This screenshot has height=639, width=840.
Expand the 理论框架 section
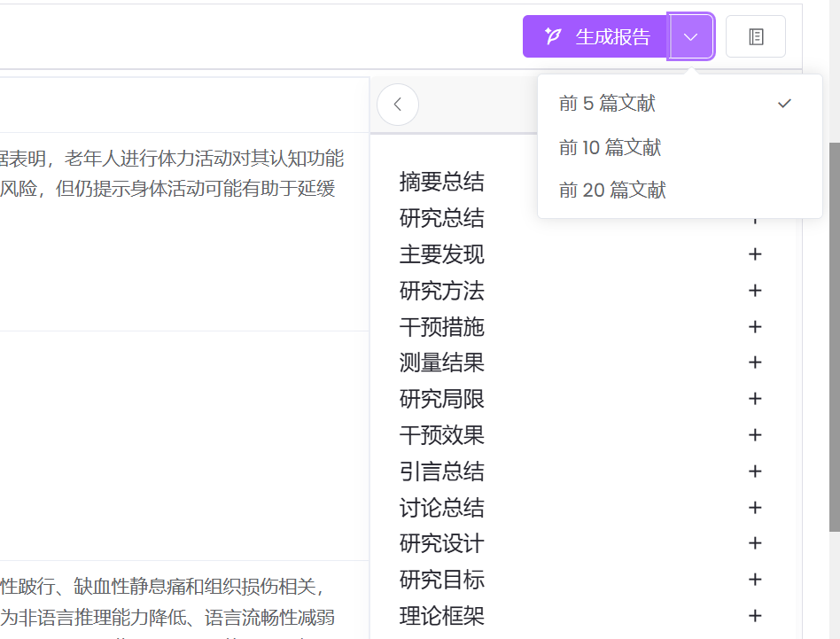(x=754, y=616)
